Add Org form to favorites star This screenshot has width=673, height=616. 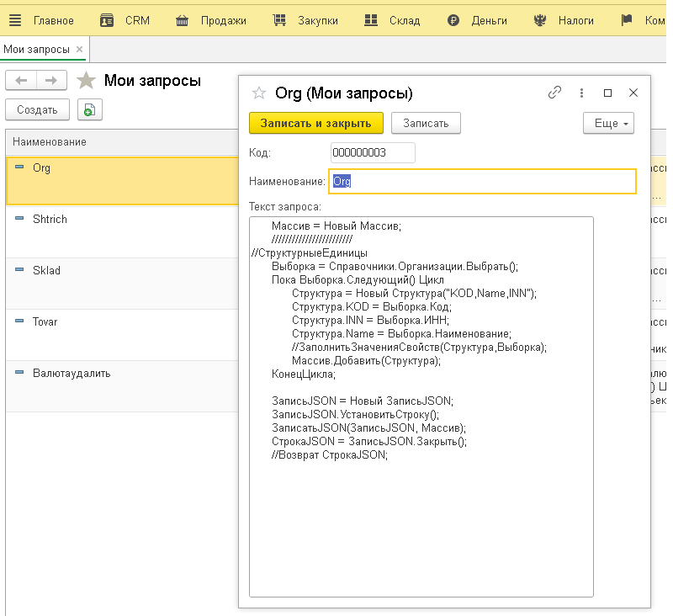[x=259, y=93]
